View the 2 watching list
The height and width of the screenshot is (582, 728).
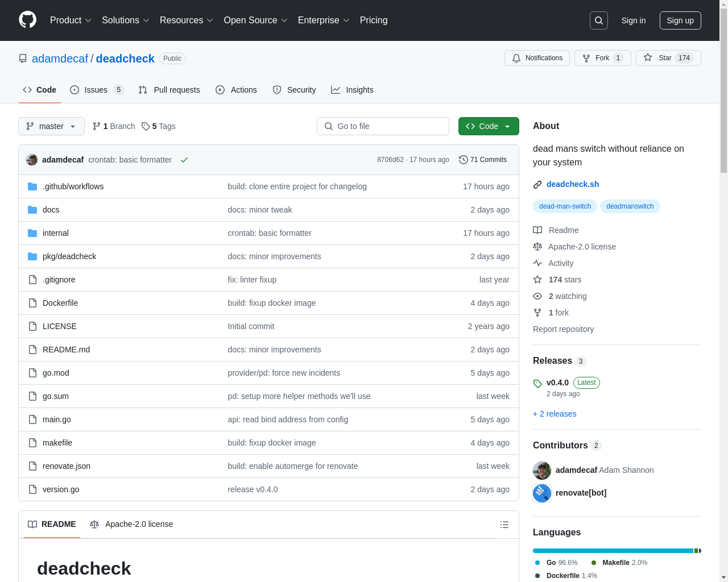pyautogui.click(x=560, y=296)
